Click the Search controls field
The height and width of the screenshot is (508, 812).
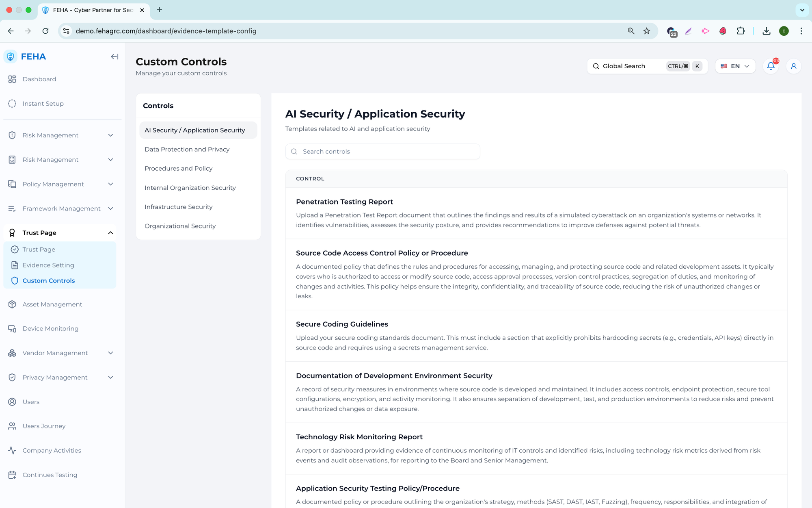[x=382, y=152]
